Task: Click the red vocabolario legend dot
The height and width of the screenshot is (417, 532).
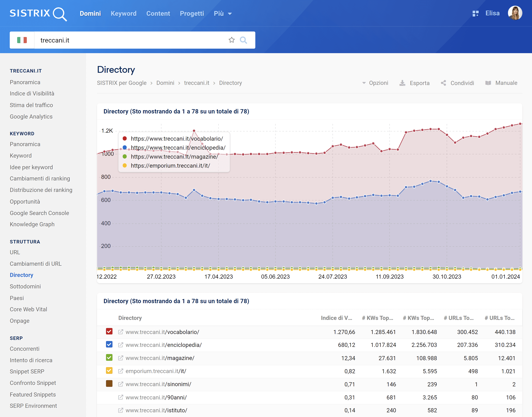Action: coord(125,139)
